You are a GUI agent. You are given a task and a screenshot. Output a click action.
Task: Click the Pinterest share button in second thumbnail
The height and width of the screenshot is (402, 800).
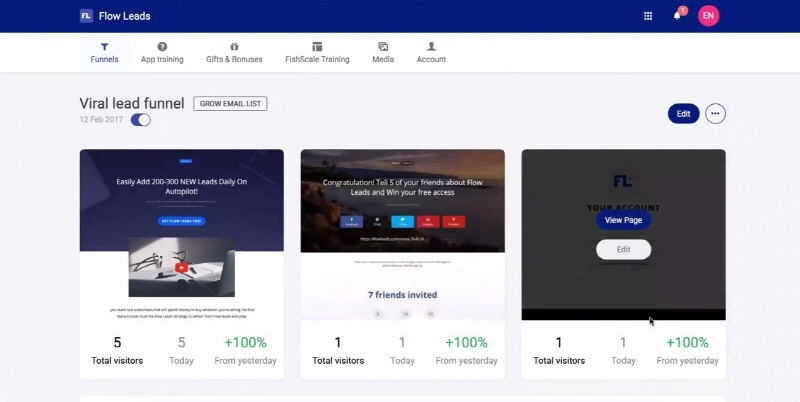[x=454, y=221]
